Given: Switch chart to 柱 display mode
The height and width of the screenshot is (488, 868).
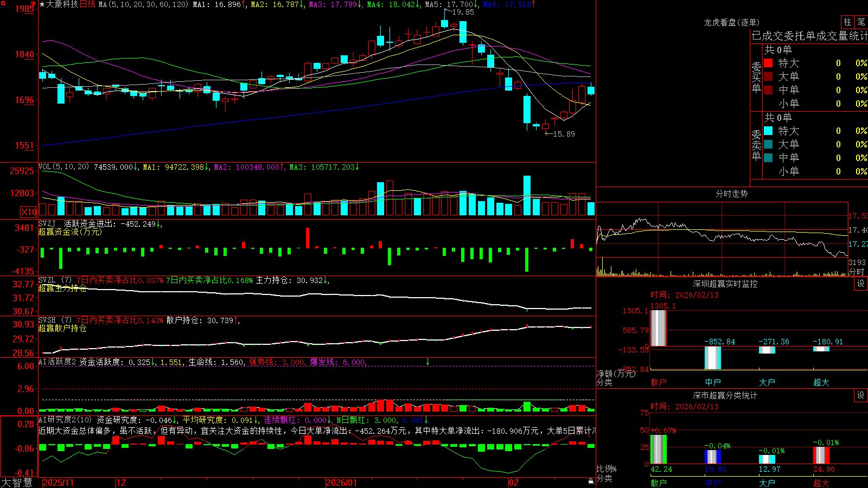Looking at the screenshot, I should tap(847, 22).
